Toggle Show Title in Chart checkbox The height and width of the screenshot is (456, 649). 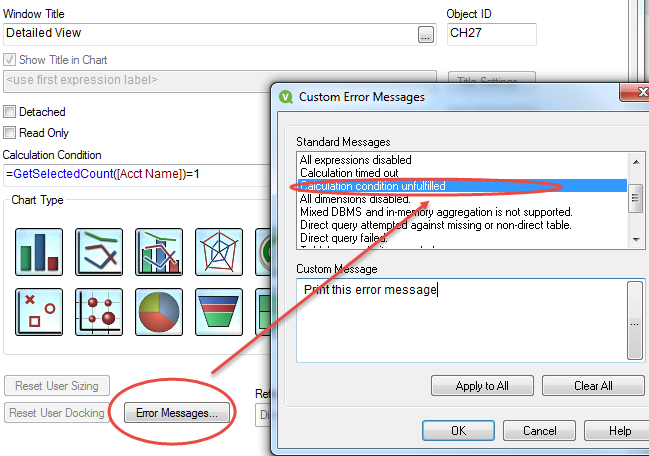[9, 60]
